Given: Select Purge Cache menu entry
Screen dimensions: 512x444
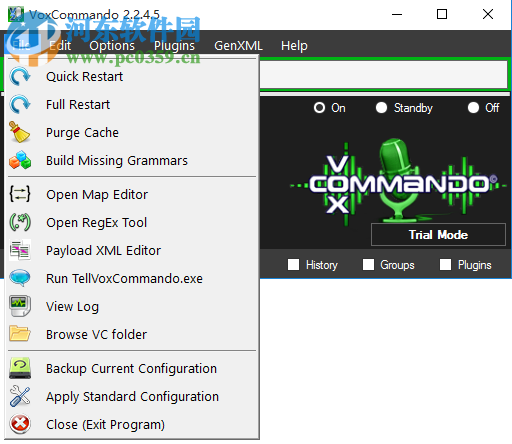Looking at the screenshot, I should (132, 132).
